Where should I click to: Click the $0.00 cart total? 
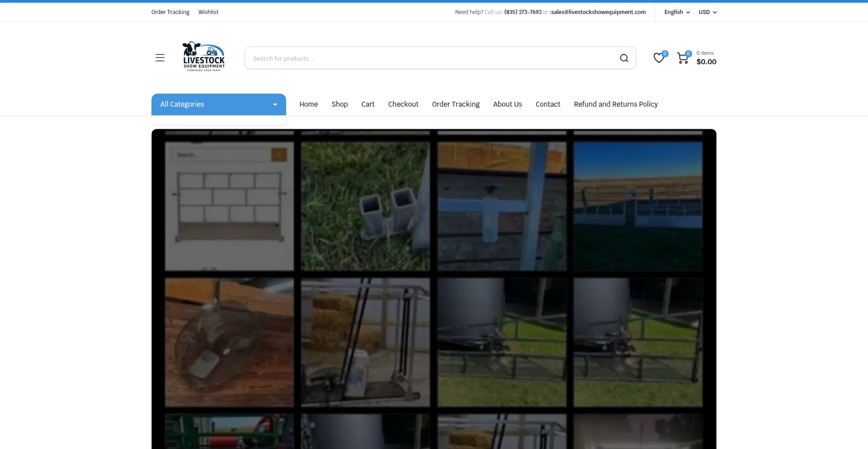[x=706, y=62]
